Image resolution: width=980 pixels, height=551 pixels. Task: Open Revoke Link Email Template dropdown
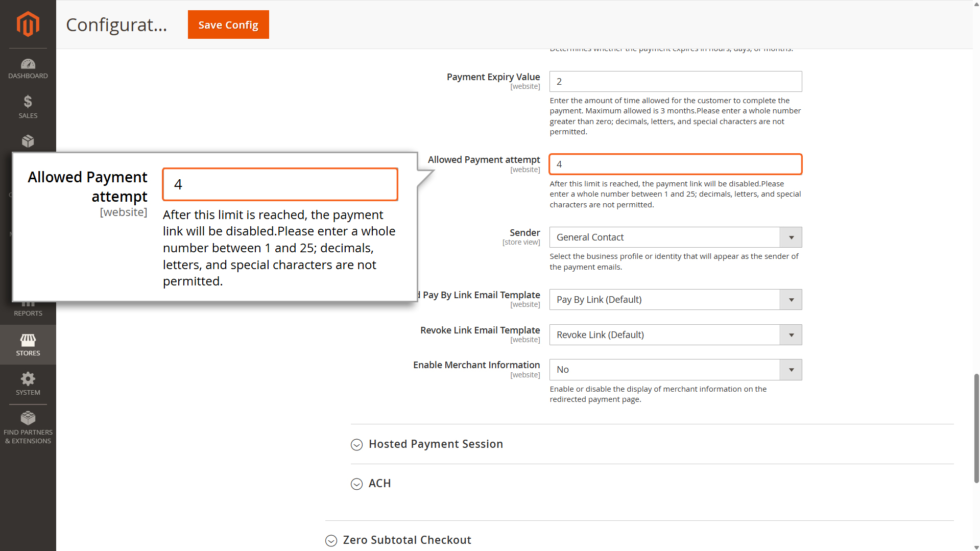click(x=675, y=335)
